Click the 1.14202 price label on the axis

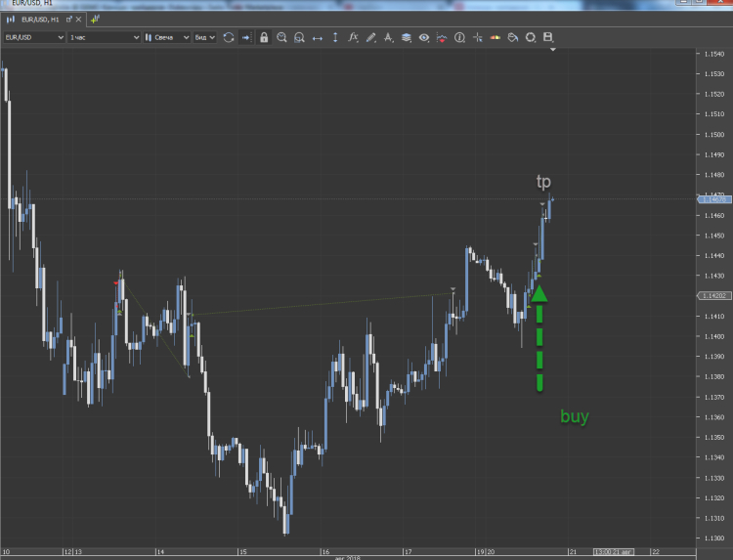714,295
